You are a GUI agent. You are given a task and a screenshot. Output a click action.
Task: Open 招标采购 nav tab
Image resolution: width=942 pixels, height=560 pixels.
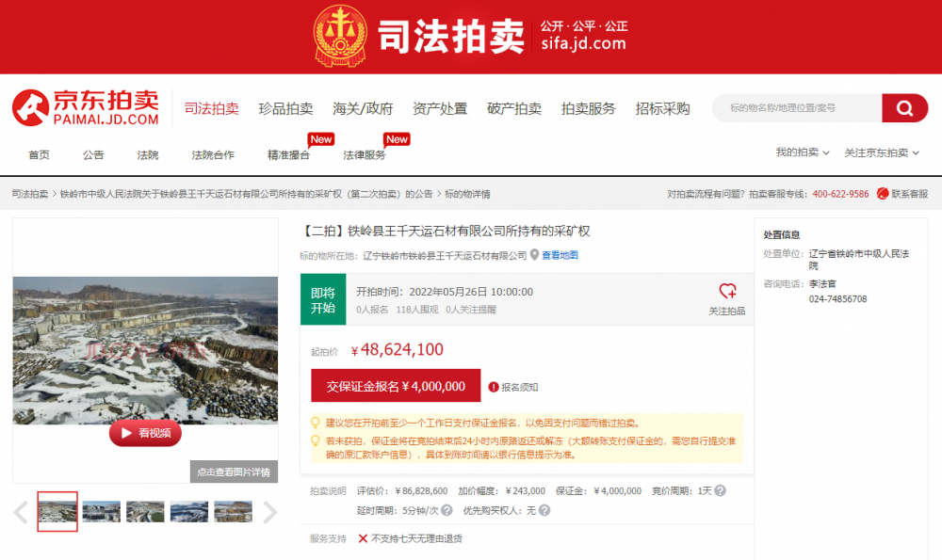tap(662, 108)
